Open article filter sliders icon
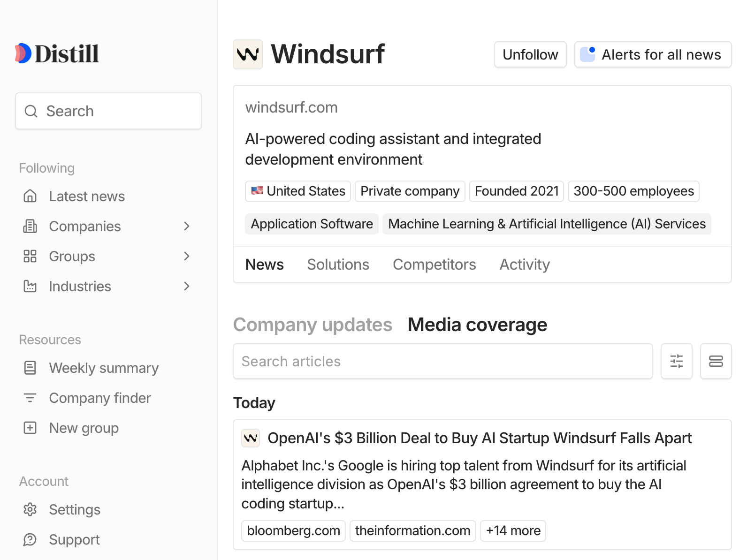Viewport: 747px width, 560px height. pos(677,361)
